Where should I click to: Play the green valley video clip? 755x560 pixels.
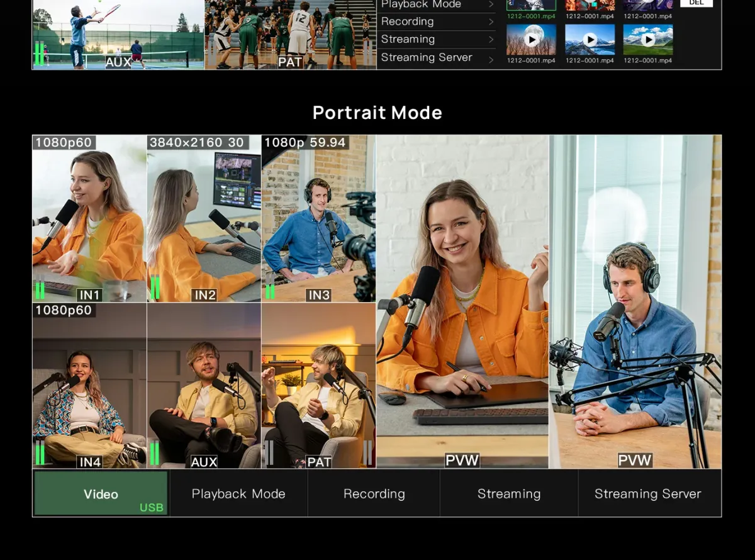click(x=648, y=39)
